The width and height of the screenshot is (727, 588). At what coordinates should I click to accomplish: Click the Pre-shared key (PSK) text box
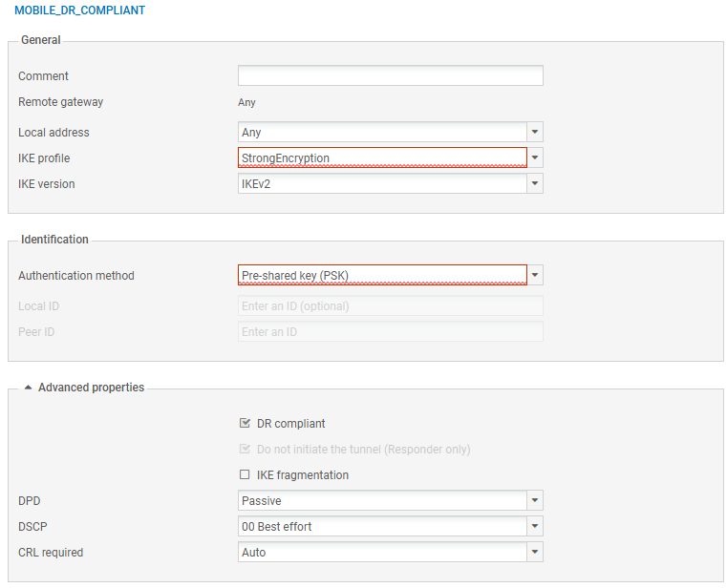click(x=381, y=276)
